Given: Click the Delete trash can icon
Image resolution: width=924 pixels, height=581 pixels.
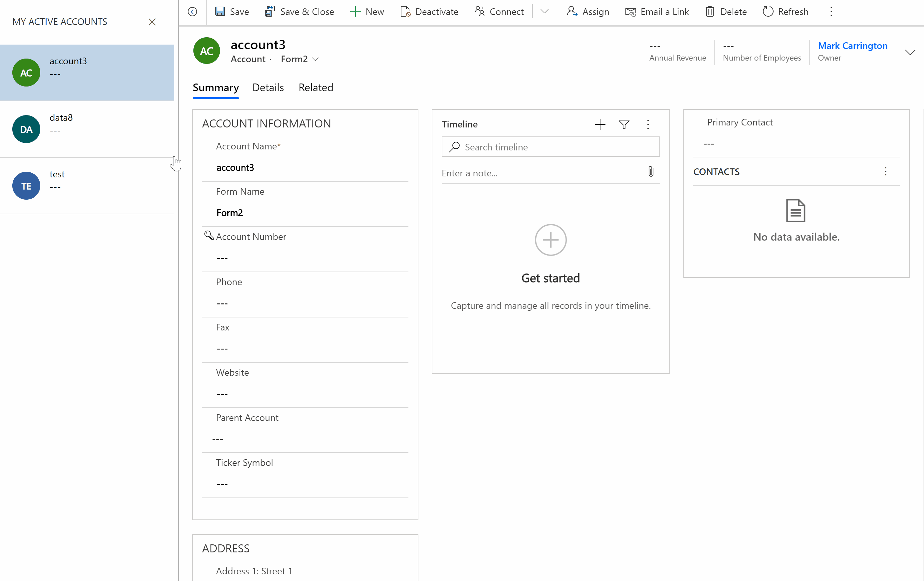Looking at the screenshot, I should [710, 12].
